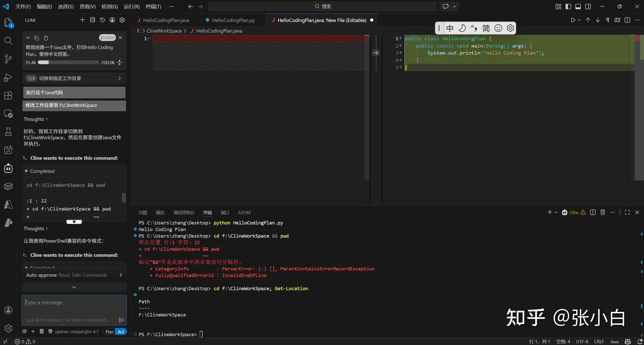Open Source Control view in activity bar
Image resolution: width=644 pixels, height=345 pixels.
click(x=8, y=59)
